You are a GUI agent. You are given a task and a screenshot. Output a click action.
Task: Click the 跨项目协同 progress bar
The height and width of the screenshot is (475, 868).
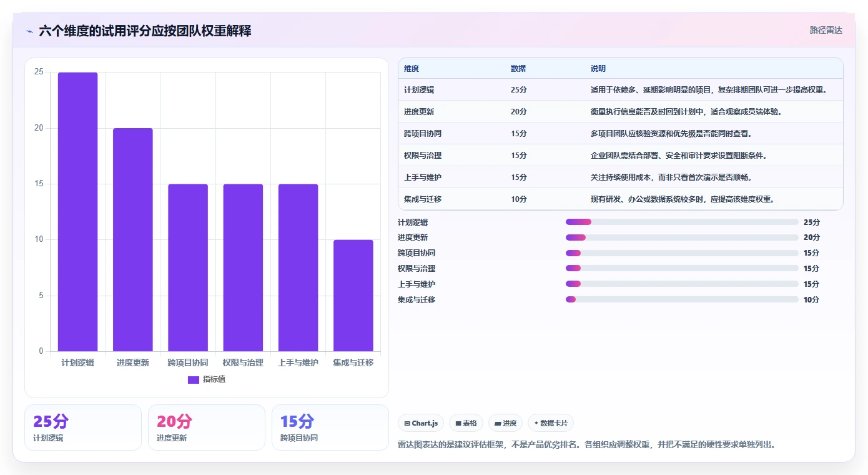point(682,253)
